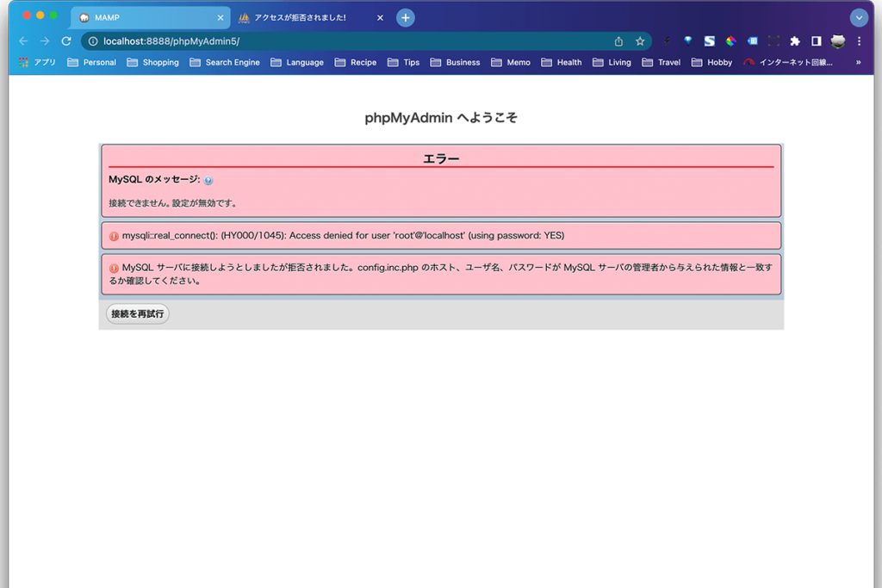The image size is (882, 588).
Task: Open the Travel bookmarks folder
Action: coord(661,62)
